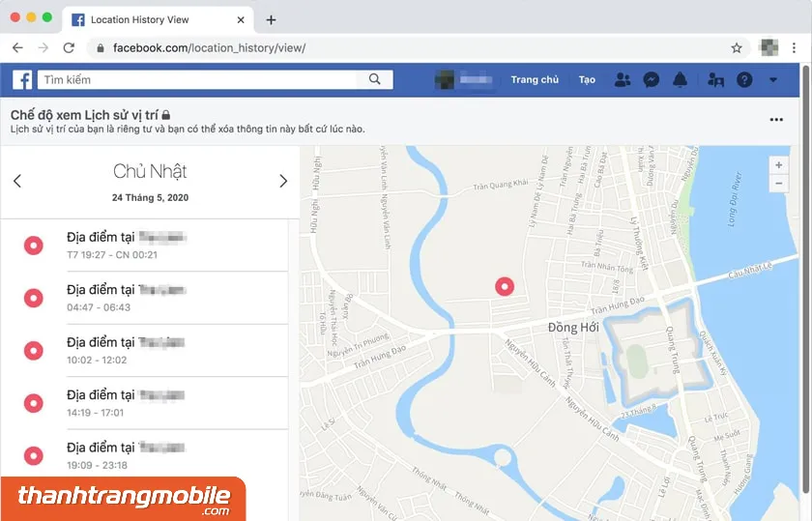Select location entry 10:02 - 12:02
812x521 pixels.
point(144,351)
